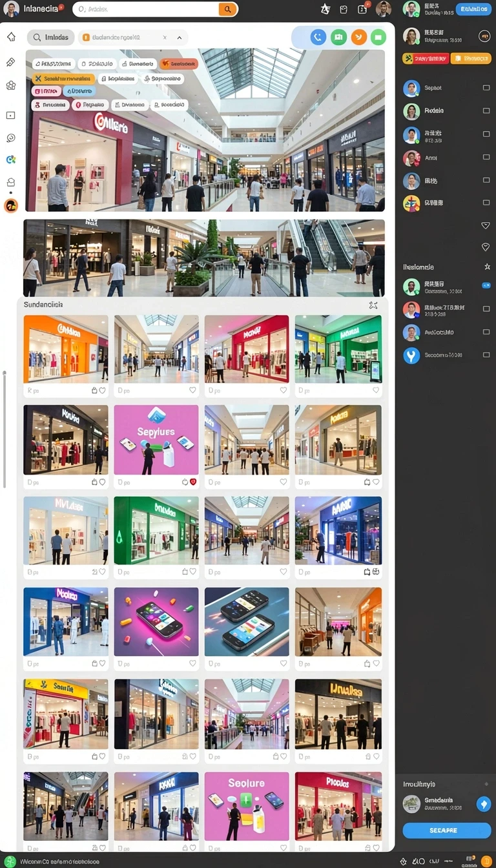
Task: Like the orange storefront thumbnail
Action: pos(102,390)
